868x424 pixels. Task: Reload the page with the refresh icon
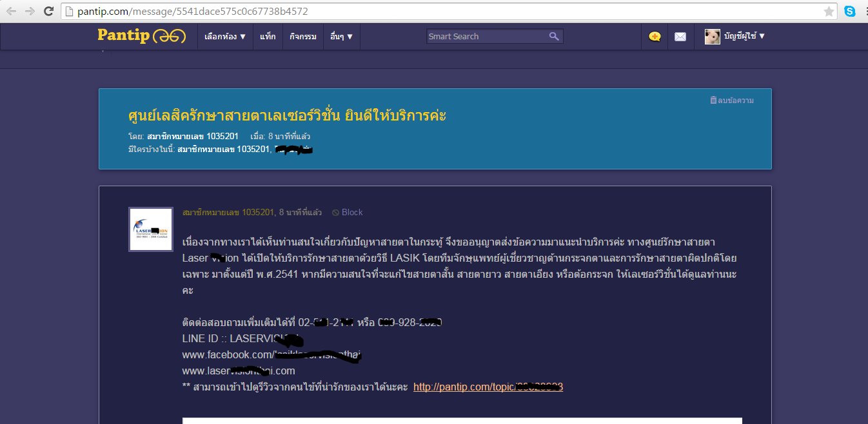coord(48,11)
